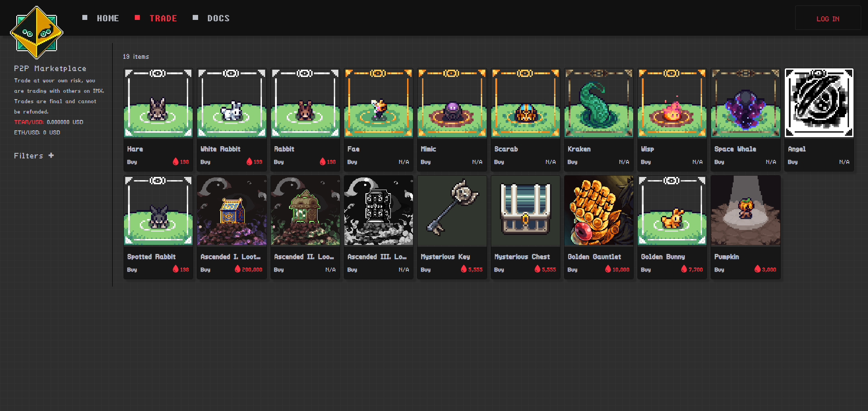Select the Space Whale creature image
Image resolution: width=868 pixels, height=411 pixels.
click(x=745, y=103)
